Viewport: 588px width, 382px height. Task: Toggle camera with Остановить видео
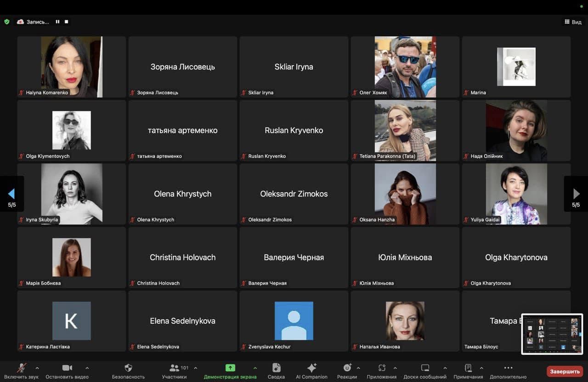point(67,368)
